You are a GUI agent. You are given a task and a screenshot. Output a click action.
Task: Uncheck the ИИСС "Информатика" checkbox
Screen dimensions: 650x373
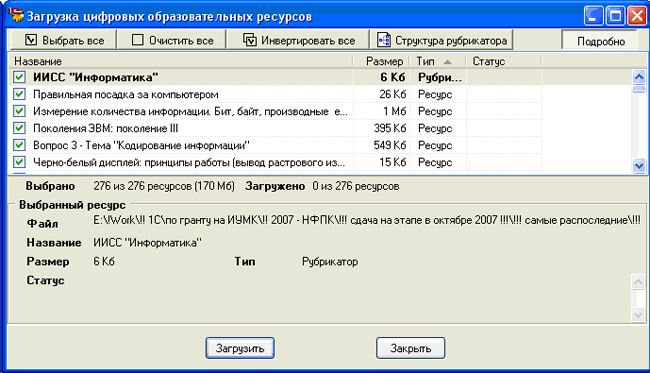click(19, 77)
